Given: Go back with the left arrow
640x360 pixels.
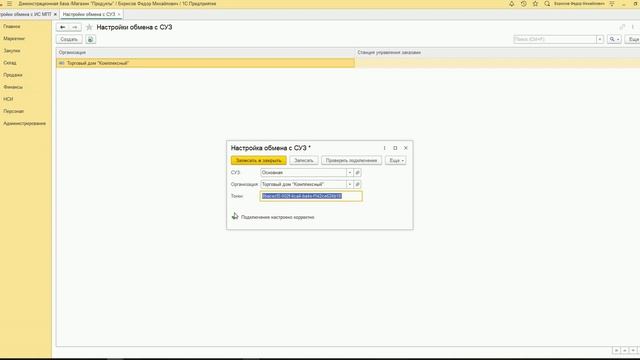Looking at the screenshot, I should 62,27.
